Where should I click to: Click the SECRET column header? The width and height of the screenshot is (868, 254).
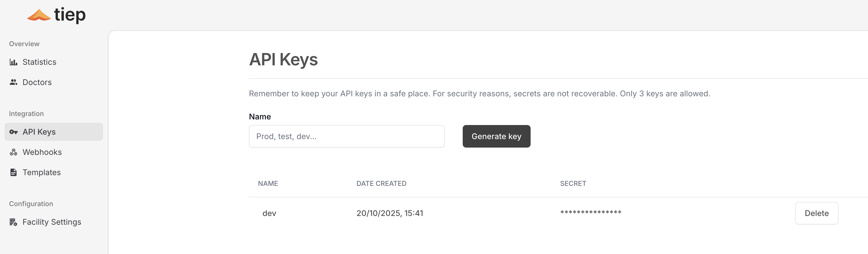(573, 184)
